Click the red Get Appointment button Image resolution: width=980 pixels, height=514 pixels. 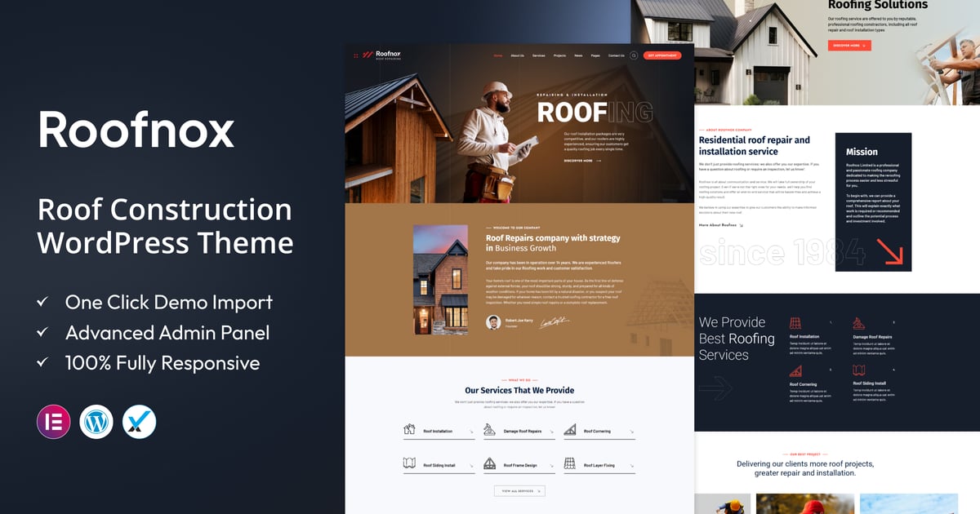pos(662,55)
